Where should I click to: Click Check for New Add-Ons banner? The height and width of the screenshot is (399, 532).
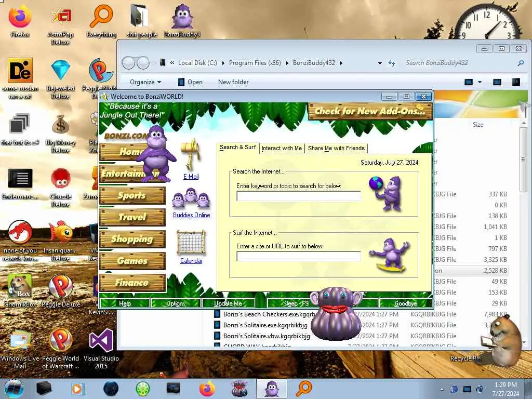click(370, 111)
